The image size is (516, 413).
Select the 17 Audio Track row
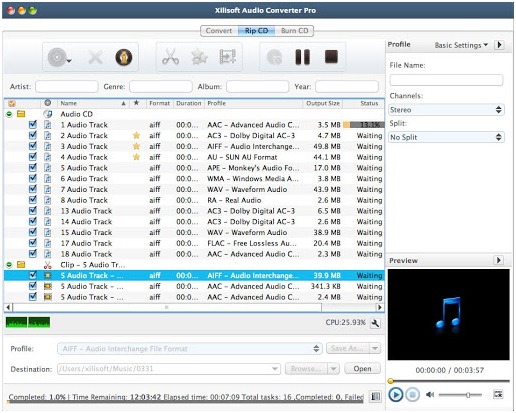194,243
